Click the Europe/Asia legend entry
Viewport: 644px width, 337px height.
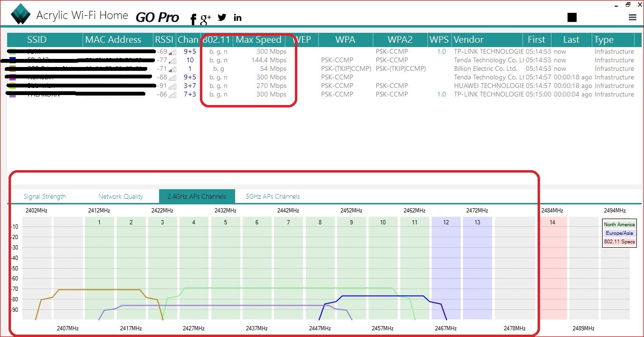(619, 233)
